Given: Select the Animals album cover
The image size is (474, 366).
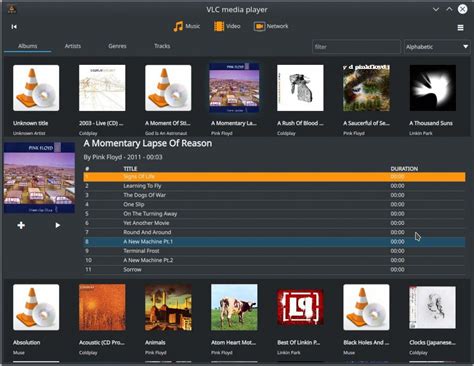Looking at the screenshot, I should [168, 307].
